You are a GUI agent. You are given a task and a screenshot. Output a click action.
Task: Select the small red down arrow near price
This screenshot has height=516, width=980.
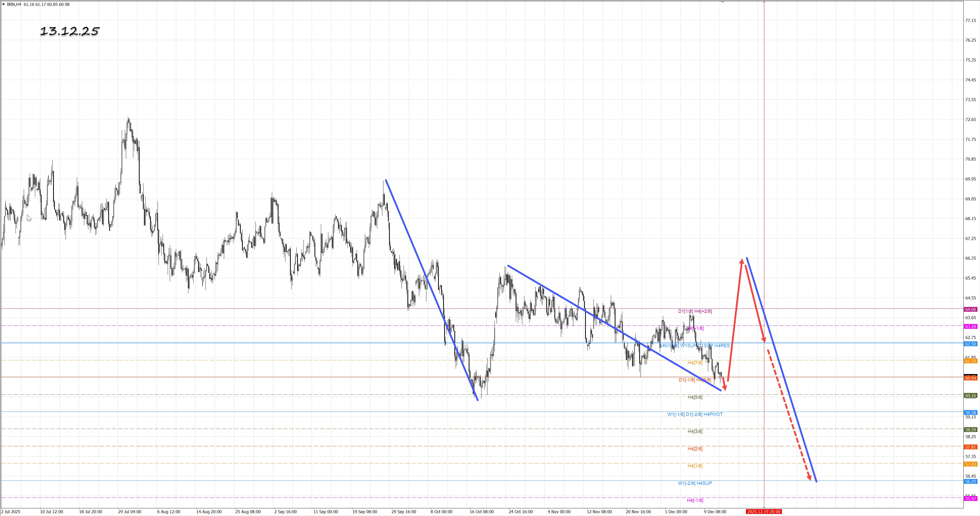coord(724,384)
